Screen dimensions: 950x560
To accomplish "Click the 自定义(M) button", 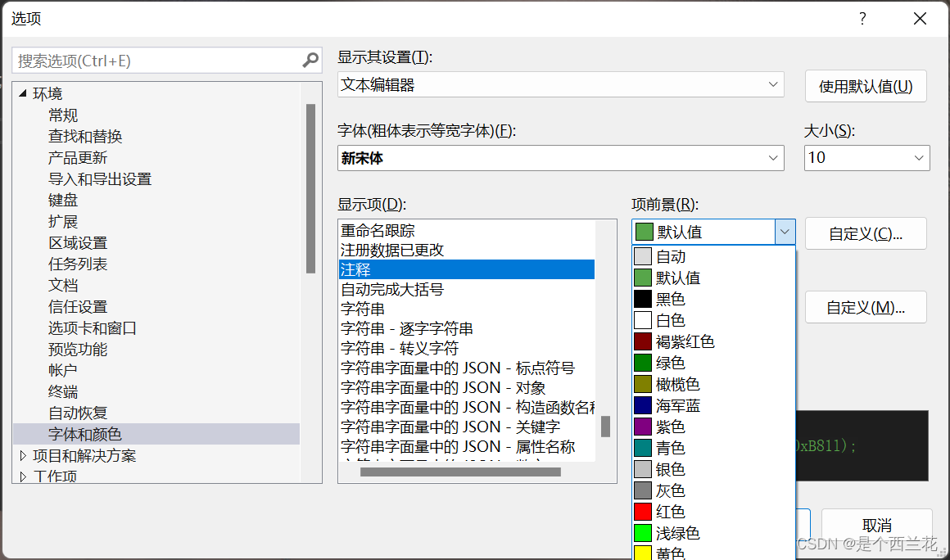I will tap(865, 308).
